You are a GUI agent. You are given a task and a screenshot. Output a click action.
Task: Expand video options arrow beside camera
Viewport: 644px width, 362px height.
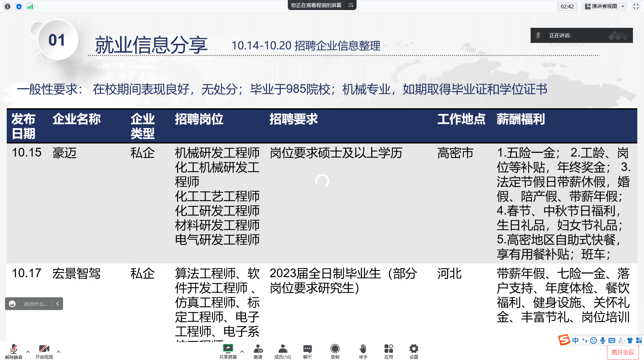coord(59,352)
